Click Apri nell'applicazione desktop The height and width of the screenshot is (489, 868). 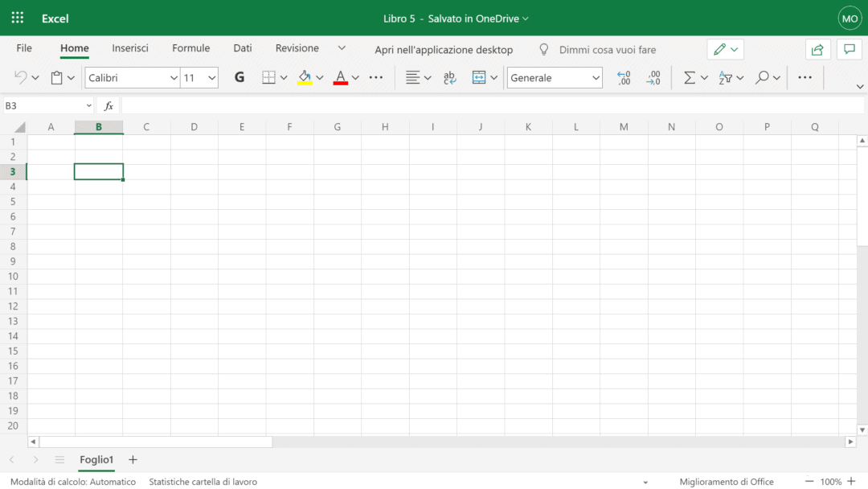pyautogui.click(x=444, y=49)
